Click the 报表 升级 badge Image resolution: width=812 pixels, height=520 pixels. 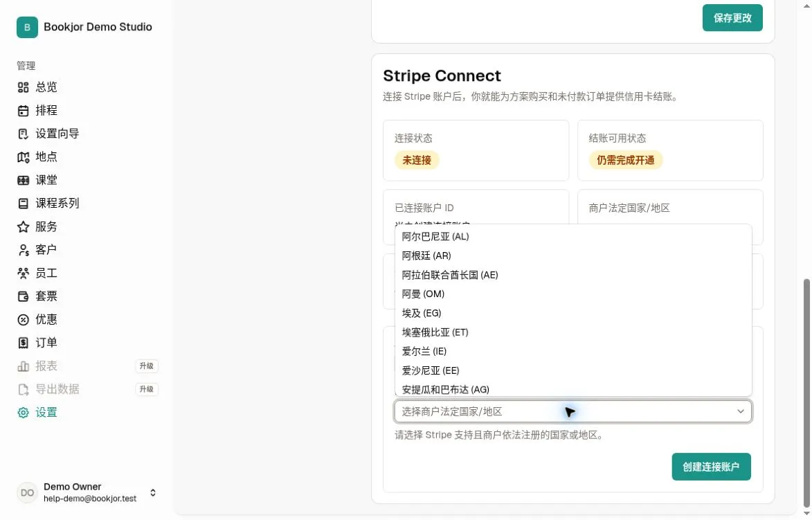pyautogui.click(x=147, y=366)
